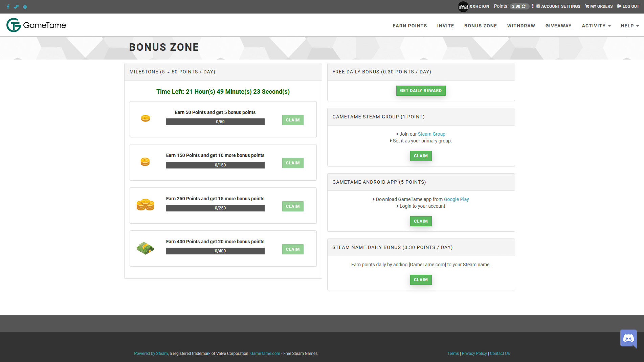The image size is (644, 362).
Task: Click the CSGO Broker avatar next to XXHCION
Action: click(x=463, y=6)
